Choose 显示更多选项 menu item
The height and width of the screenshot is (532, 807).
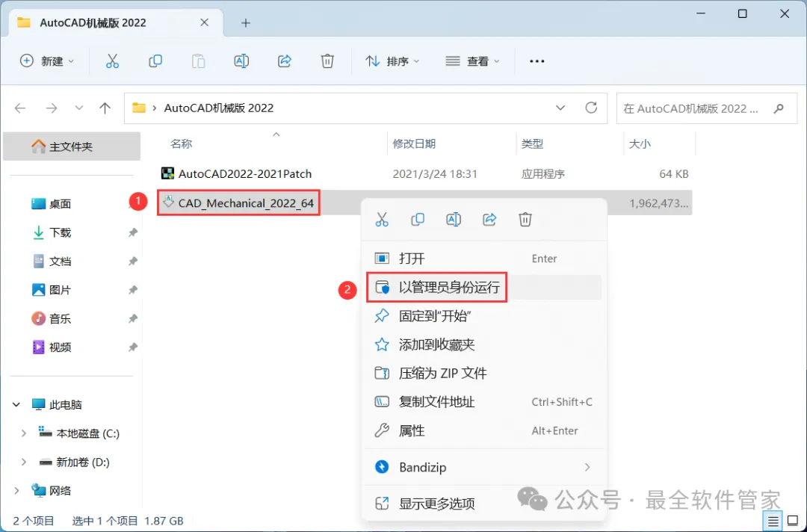coord(483,504)
